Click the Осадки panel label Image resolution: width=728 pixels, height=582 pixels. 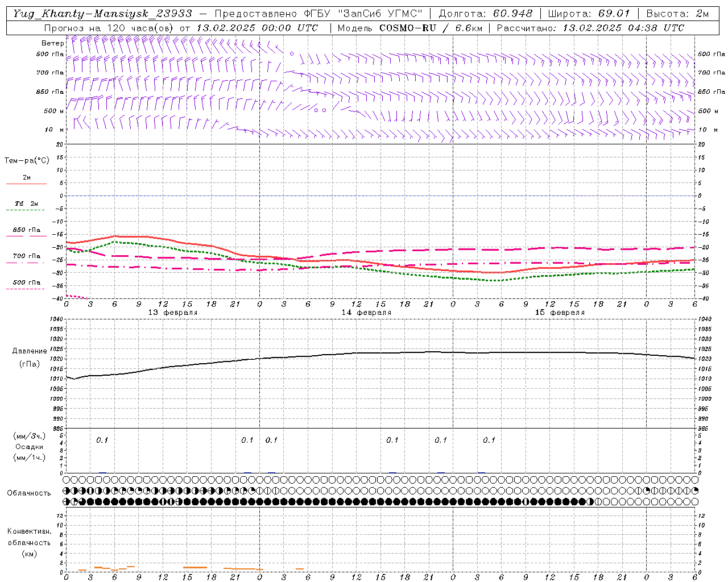[x=30, y=447]
